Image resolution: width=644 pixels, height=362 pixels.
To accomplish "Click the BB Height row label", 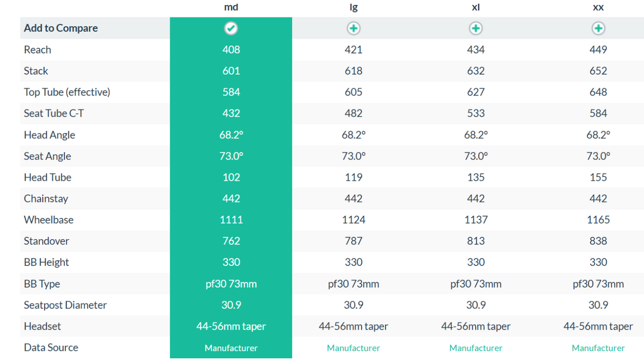I will click(x=47, y=262).
